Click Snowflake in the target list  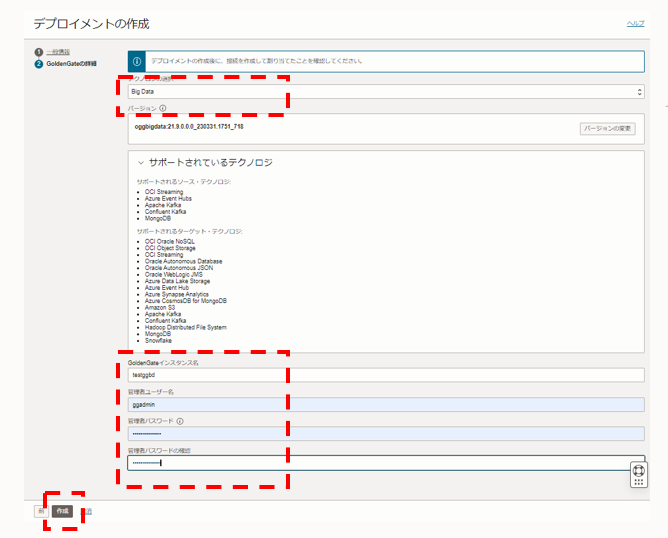(158, 341)
